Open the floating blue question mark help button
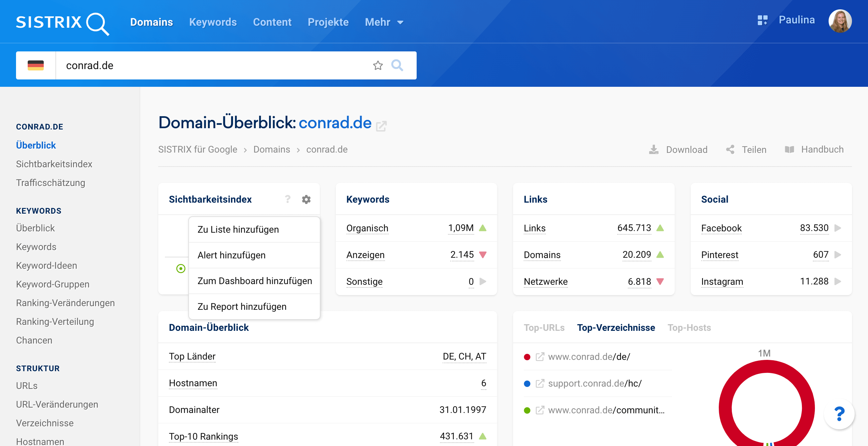Image resolution: width=868 pixels, height=446 pixels. click(x=839, y=414)
